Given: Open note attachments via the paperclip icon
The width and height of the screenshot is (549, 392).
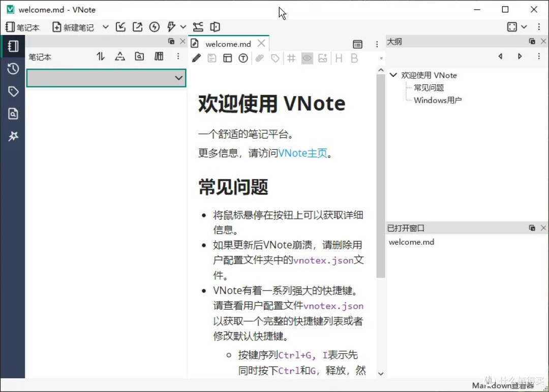Looking at the screenshot, I should point(259,58).
